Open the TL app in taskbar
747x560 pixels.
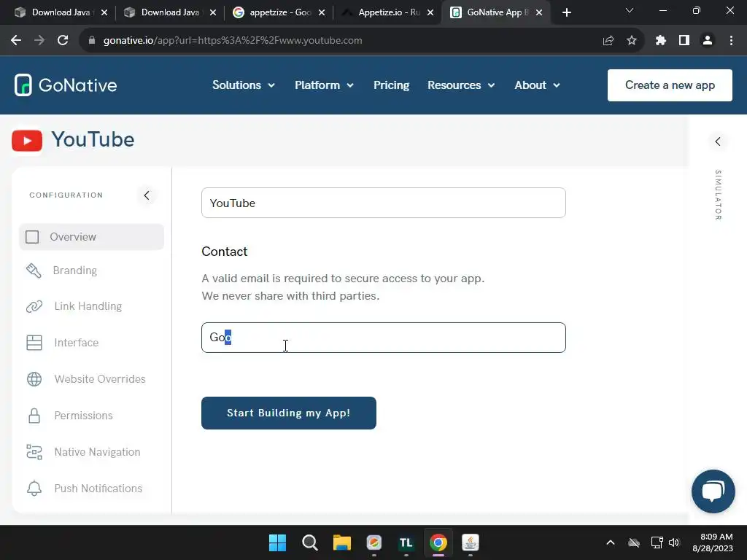pos(406,542)
